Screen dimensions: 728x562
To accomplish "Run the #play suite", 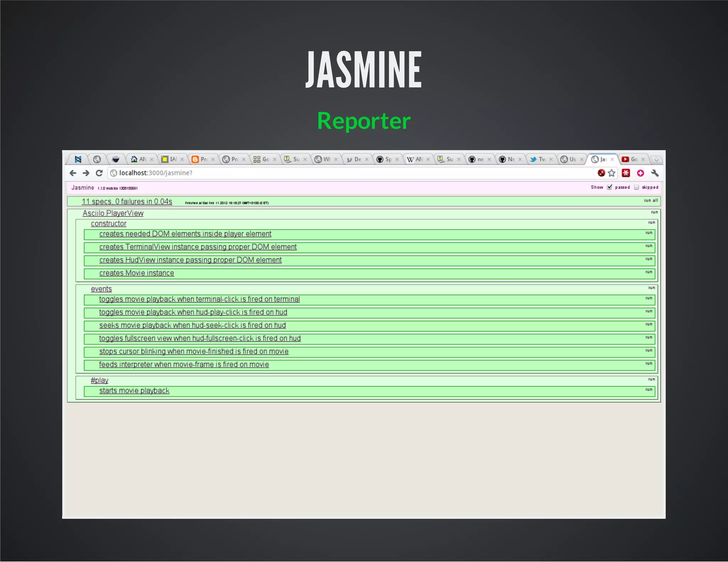I will (x=652, y=379).
